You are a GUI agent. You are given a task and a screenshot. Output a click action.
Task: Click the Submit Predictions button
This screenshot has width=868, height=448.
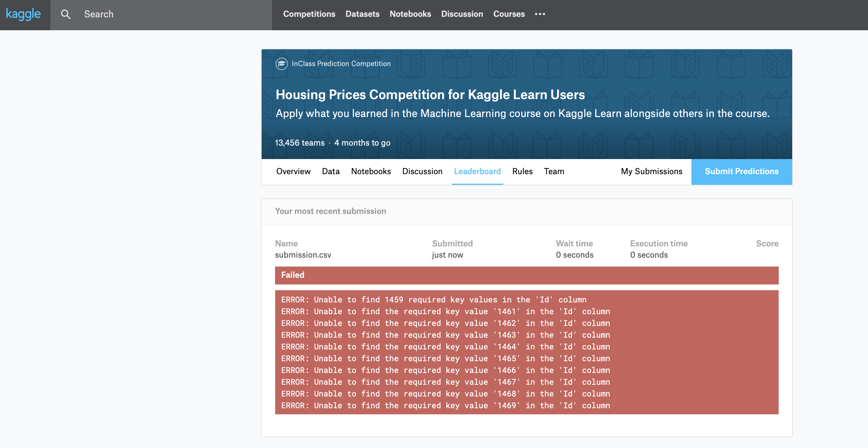pos(741,171)
